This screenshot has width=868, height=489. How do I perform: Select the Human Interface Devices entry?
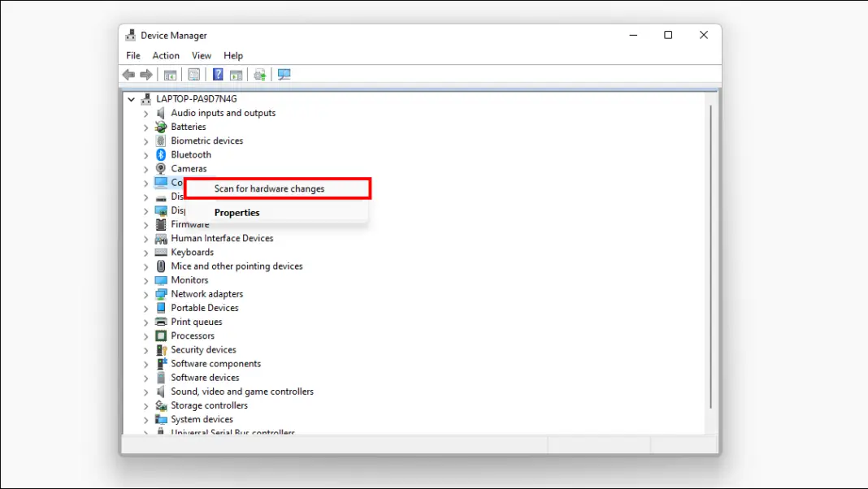(x=222, y=238)
